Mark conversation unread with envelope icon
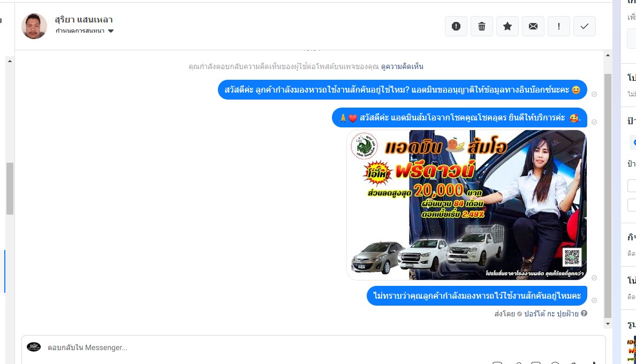Viewport: 636px width, 364px height. (x=533, y=26)
